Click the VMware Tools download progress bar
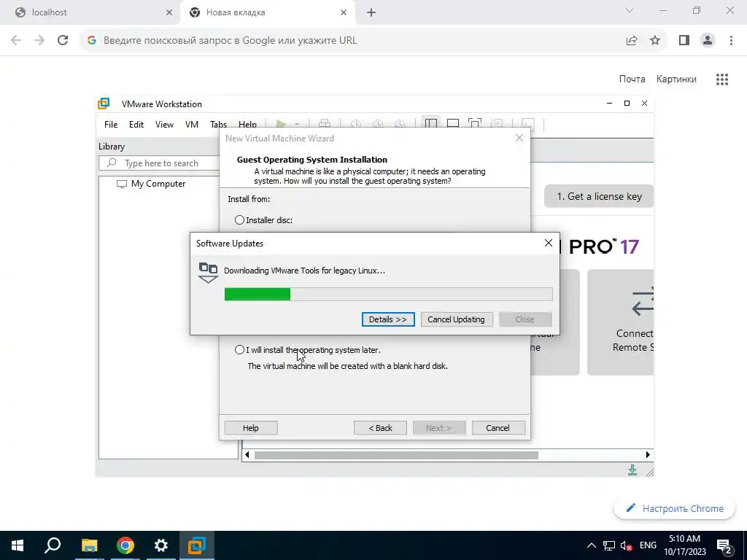Image resolution: width=747 pixels, height=560 pixels. point(388,295)
